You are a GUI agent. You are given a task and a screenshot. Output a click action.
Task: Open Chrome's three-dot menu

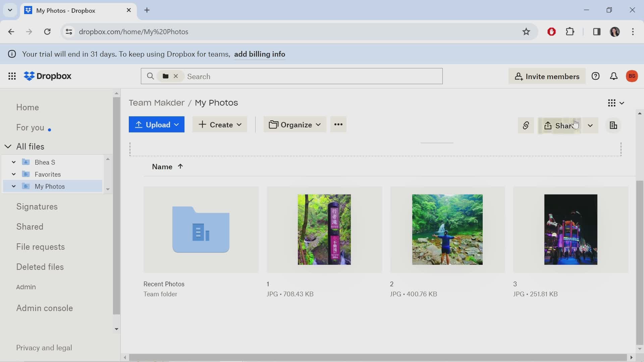click(x=633, y=32)
